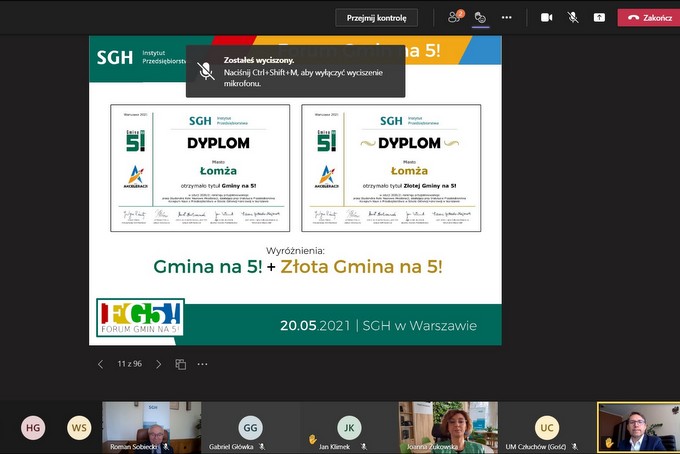Select Jan Klimek participant tile

tap(349, 428)
